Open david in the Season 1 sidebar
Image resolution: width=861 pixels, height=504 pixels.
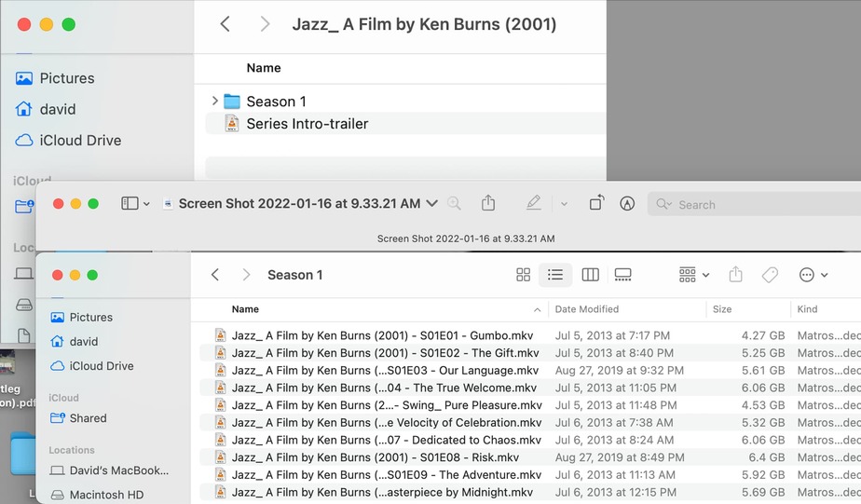(75, 342)
